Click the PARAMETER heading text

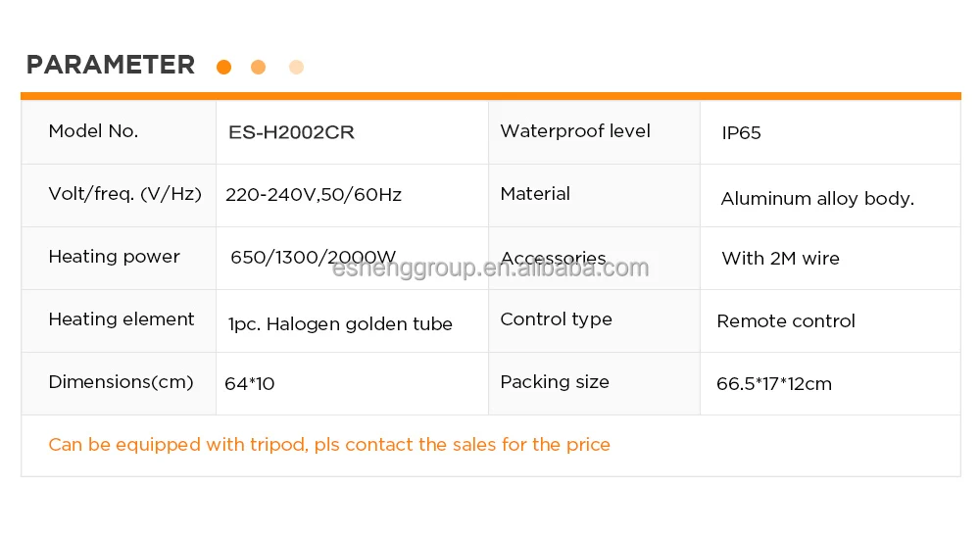(111, 66)
